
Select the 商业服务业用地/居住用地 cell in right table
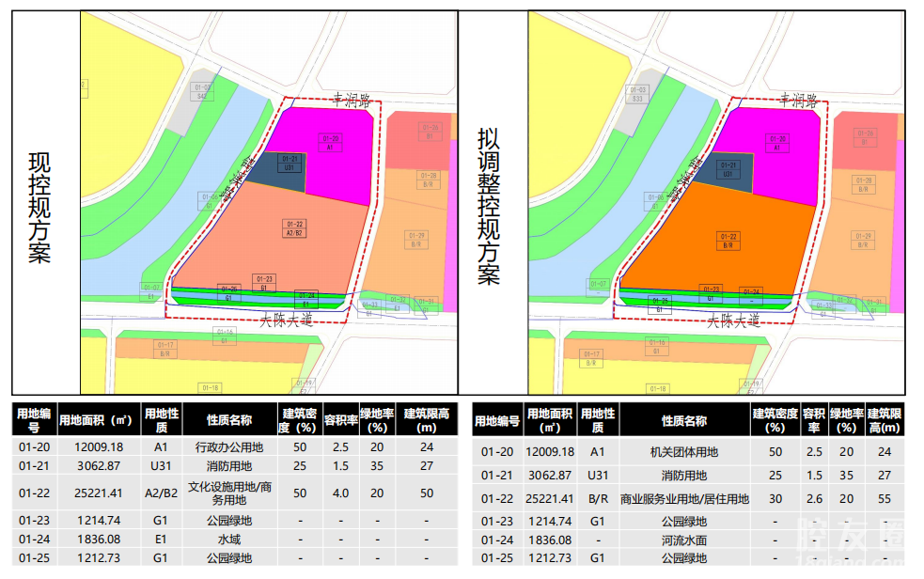click(x=683, y=499)
